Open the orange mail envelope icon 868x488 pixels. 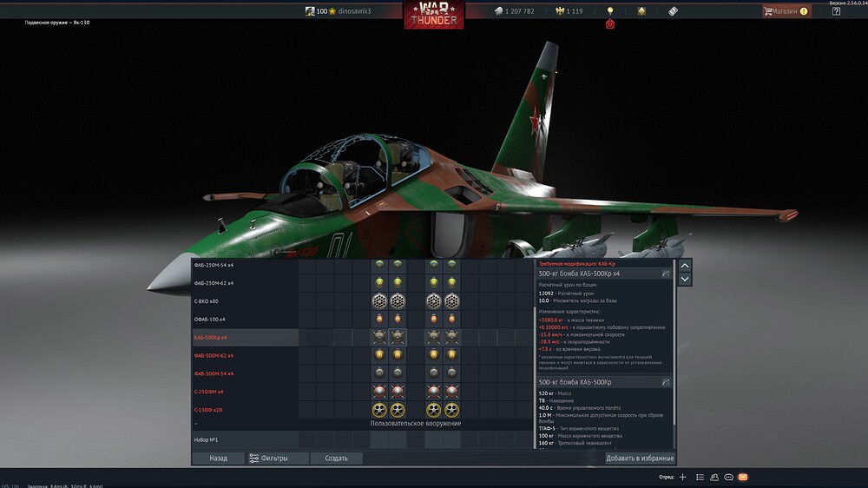click(x=743, y=477)
